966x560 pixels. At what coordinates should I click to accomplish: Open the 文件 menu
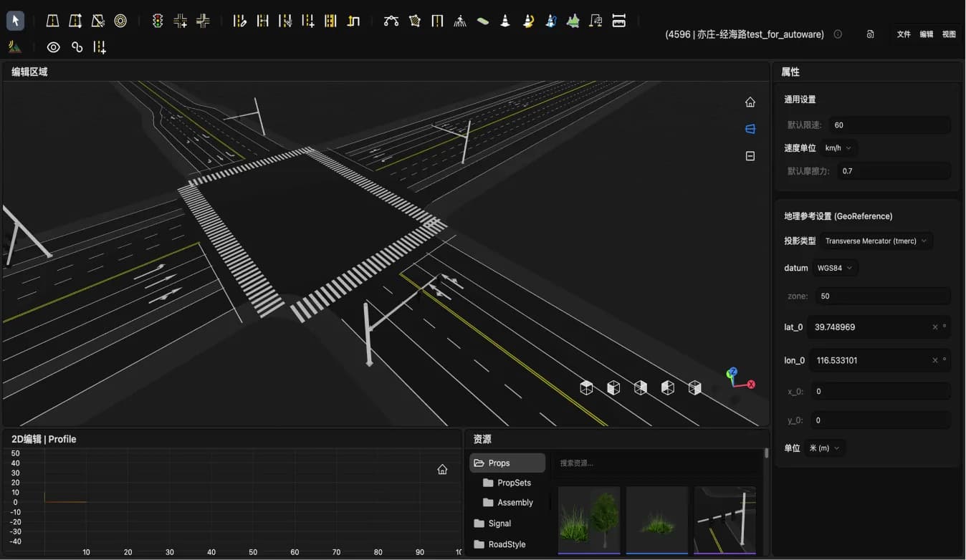click(x=904, y=34)
